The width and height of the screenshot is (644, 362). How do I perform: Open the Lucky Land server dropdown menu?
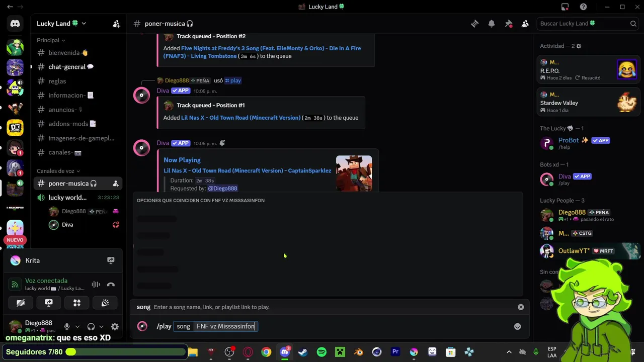(x=61, y=24)
